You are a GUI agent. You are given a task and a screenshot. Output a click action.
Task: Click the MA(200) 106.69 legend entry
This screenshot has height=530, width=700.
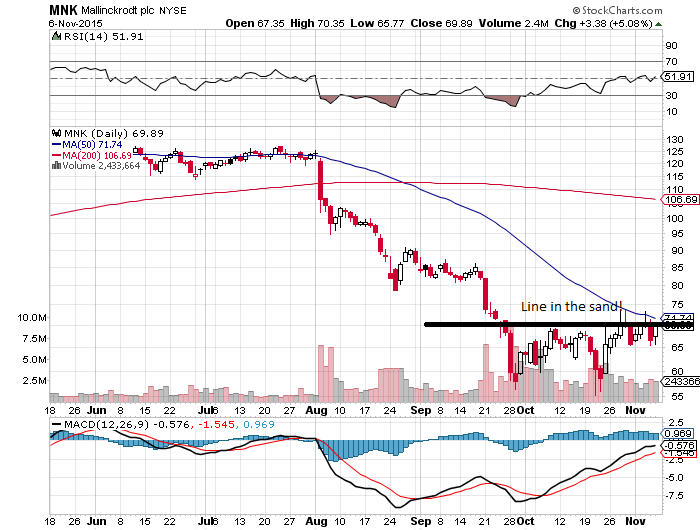[x=97, y=155]
